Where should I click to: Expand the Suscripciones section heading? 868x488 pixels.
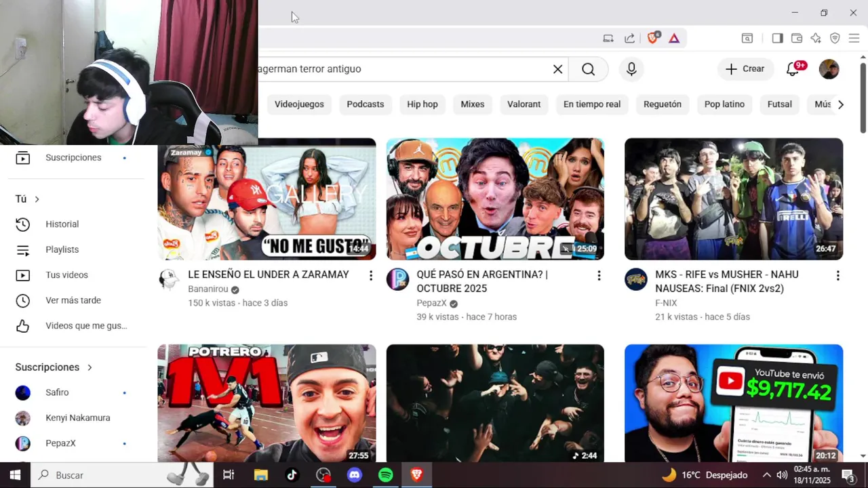pyautogui.click(x=54, y=367)
